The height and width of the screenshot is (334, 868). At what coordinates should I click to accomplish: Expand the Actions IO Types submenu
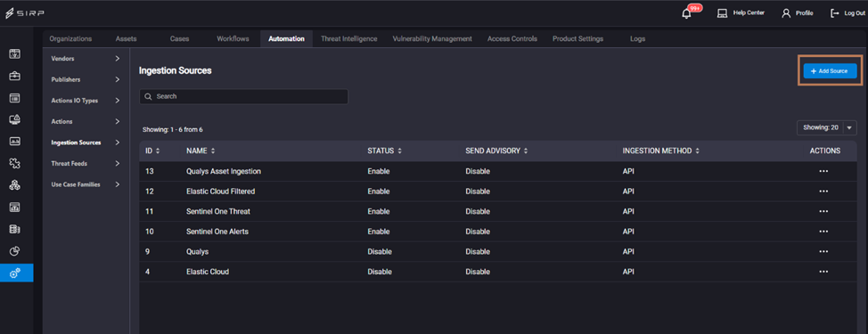click(x=117, y=100)
